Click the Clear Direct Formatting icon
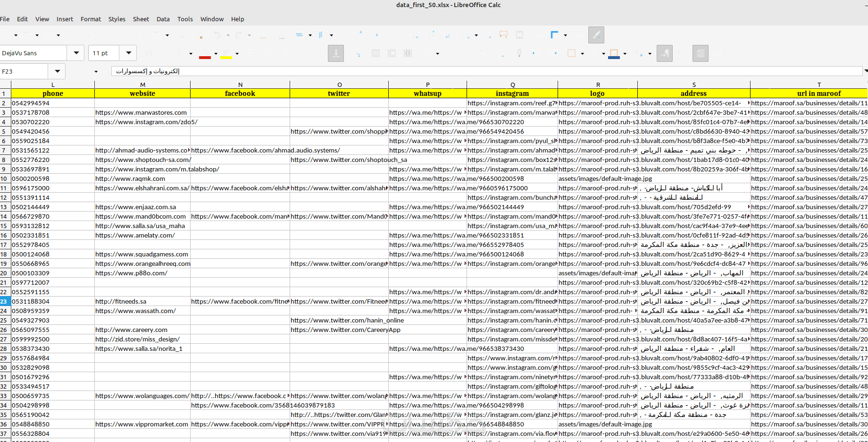The image size is (868, 442). click(200, 36)
